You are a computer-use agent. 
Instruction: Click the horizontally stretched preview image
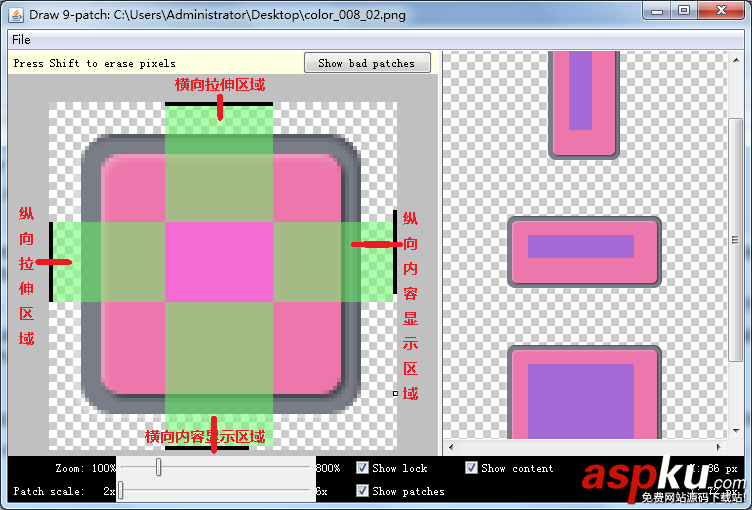[x=584, y=252]
